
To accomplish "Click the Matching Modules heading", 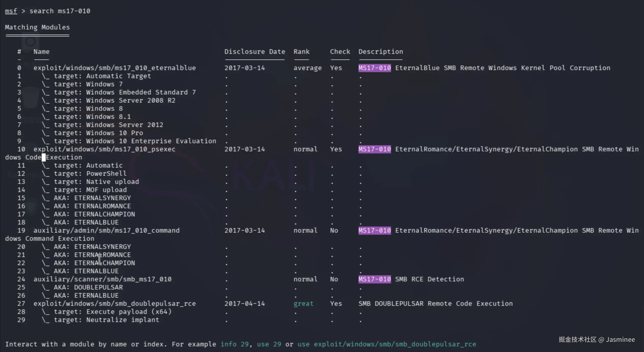I will [x=37, y=27].
